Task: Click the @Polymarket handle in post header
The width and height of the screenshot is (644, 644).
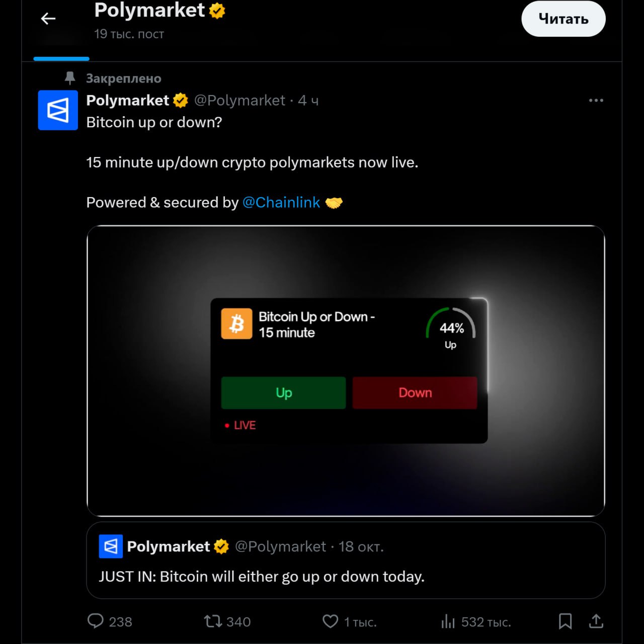Action: point(239,101)
